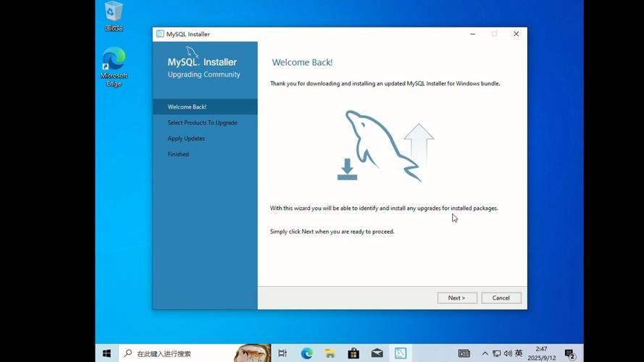Image resolution: width=644 pixels, height=362 pixels.
Task: Launch Edge from the taskbar
Action: [306, 353]
